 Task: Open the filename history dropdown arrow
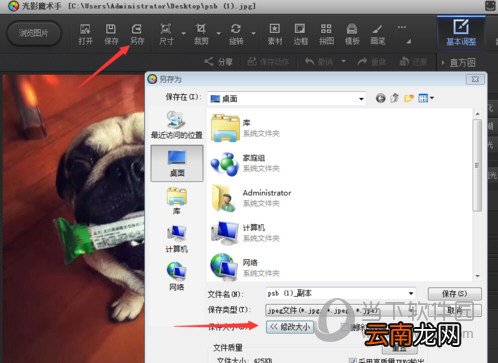(411, 293)
